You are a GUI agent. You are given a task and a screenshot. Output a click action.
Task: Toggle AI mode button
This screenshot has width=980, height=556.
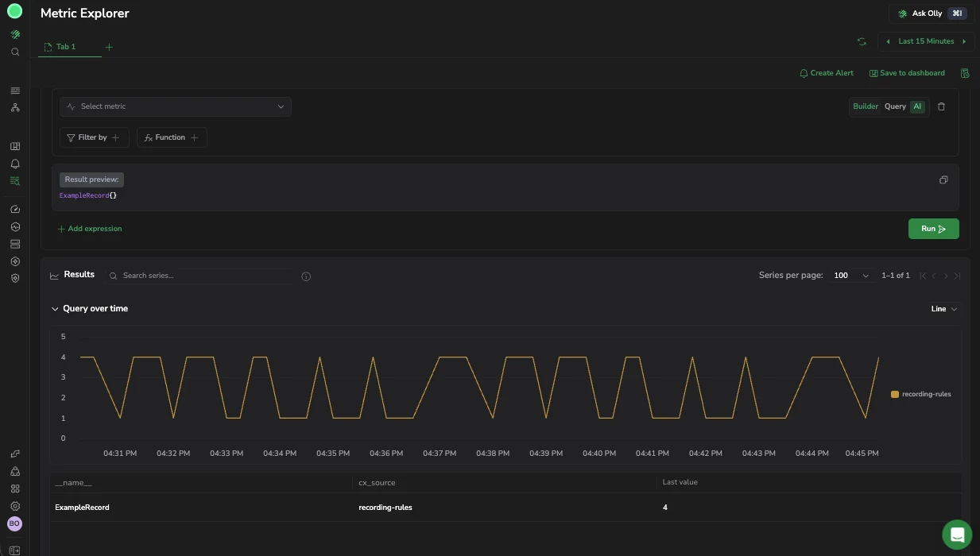[x=917, y=106]
